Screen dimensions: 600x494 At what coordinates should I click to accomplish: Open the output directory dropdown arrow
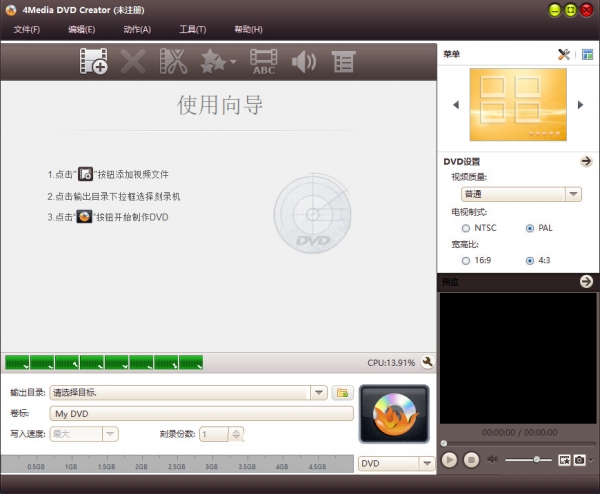pos(318,393)
